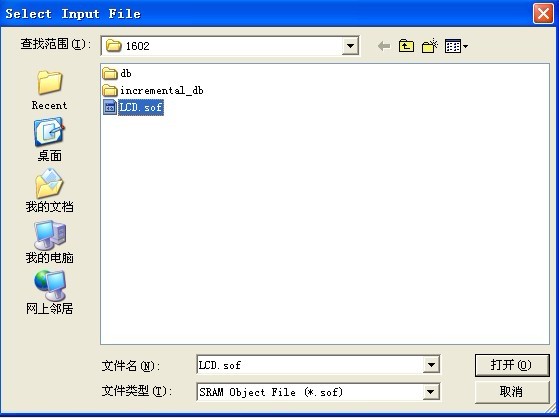Open the 桌面 desktop shortcut
Image resolution: width=559 pixels, height=418 pixels.
click(49, 140)
